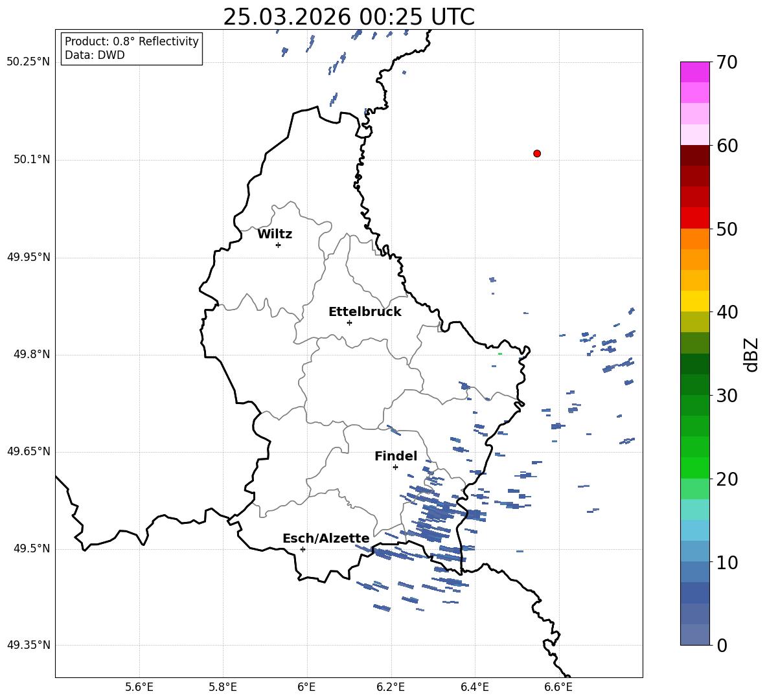
Task: Click the 0 tick on the colorbar
Action: [722, 645]
